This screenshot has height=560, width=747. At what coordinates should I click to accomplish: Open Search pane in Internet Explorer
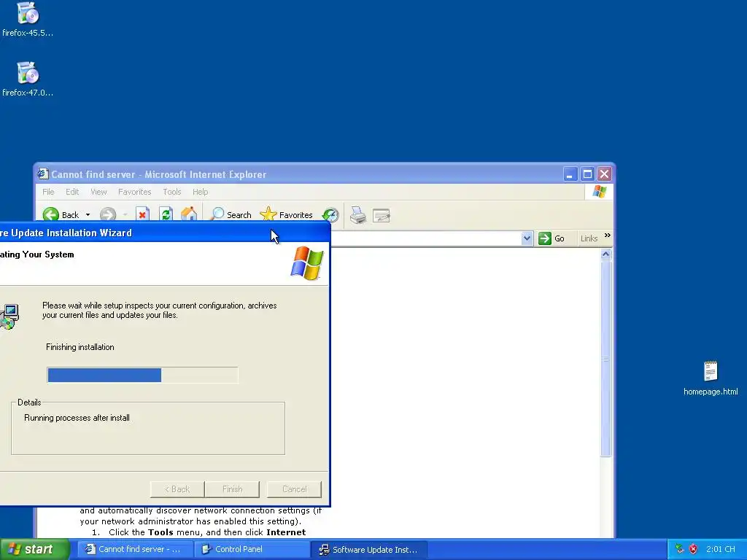[231, 215]
